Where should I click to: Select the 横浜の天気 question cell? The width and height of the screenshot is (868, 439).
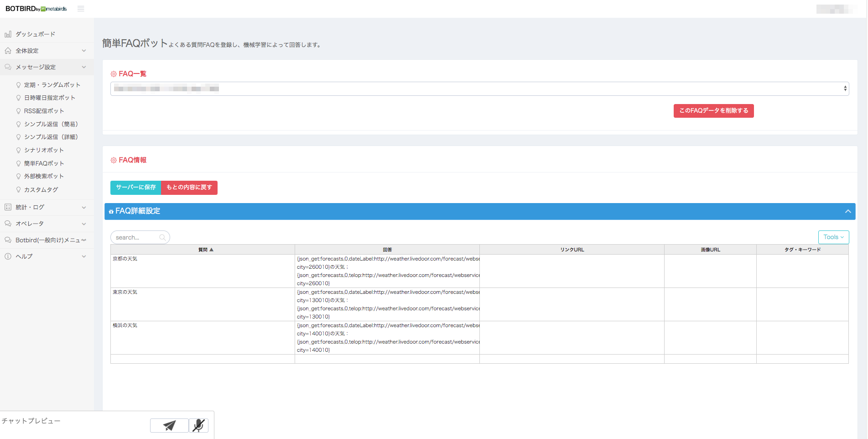(x=203, y=338)
